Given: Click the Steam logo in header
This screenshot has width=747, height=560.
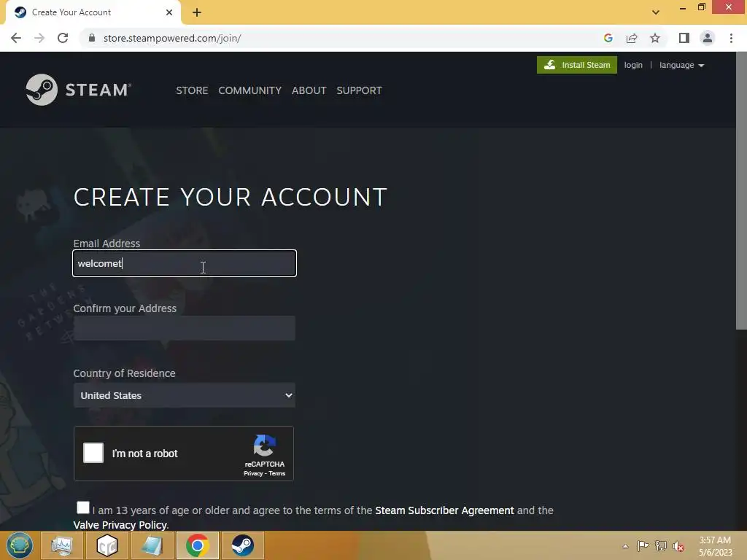Looking at the screenshot, I should (79, 90).
